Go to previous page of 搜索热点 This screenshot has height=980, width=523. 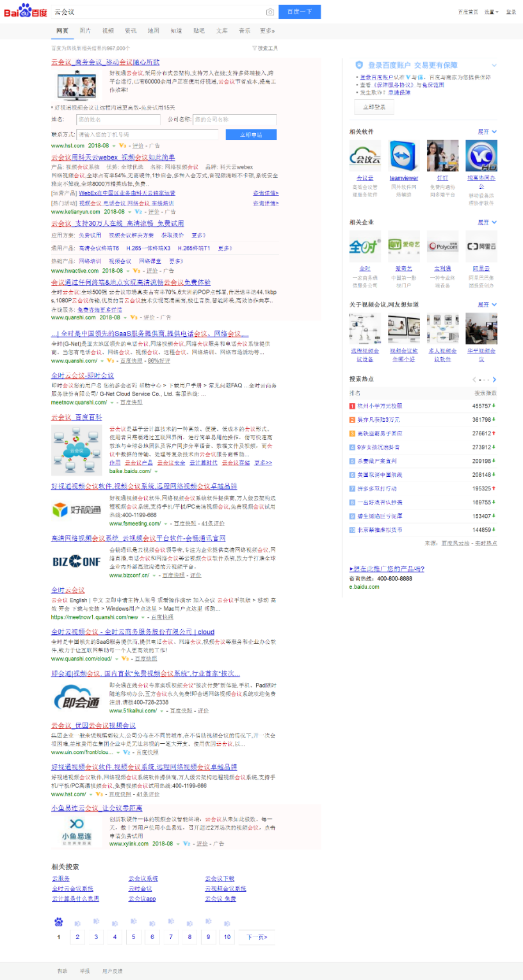tap(474, 380)
